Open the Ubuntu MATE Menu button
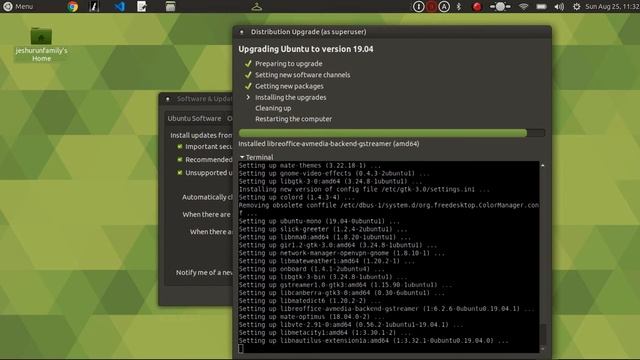640x360 pixels. click(18, 7)
